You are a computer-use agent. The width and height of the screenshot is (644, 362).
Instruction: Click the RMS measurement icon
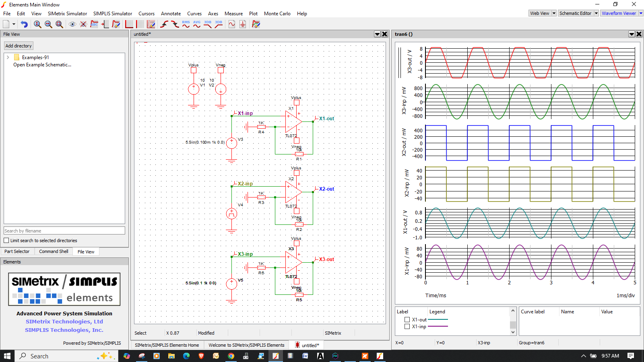tap(186, 24)
